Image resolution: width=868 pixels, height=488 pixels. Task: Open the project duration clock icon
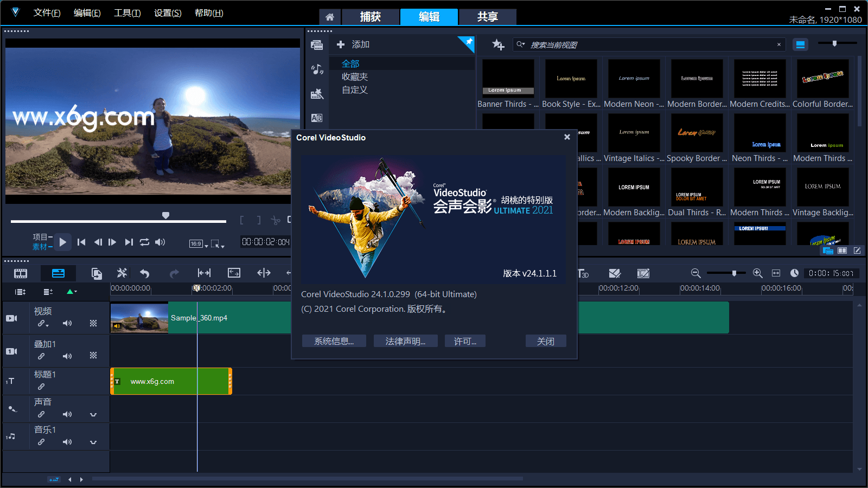pyautogui.click(x=794, y=273)
